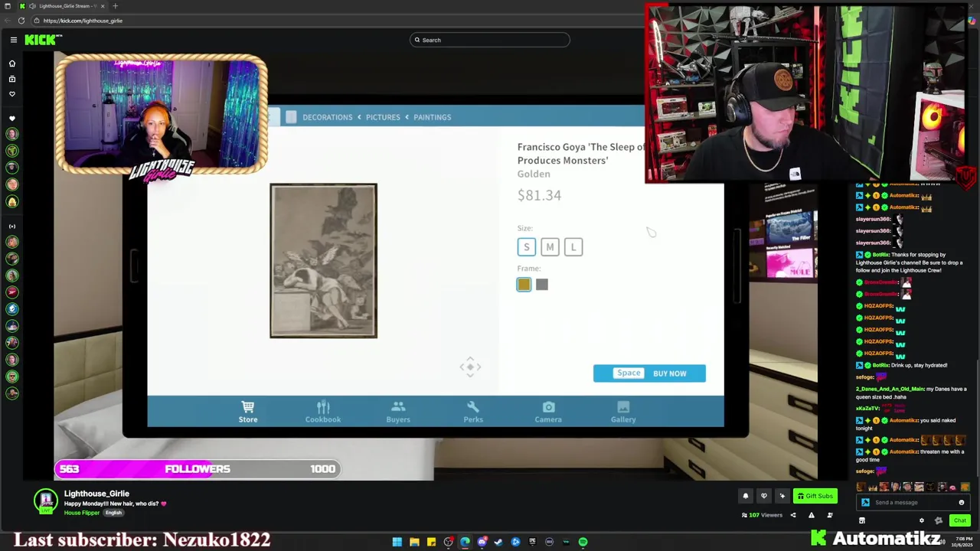The height and width of the screenshot is (551, 980).
Task: Open the Buyers tab
Action: (398, 412)
